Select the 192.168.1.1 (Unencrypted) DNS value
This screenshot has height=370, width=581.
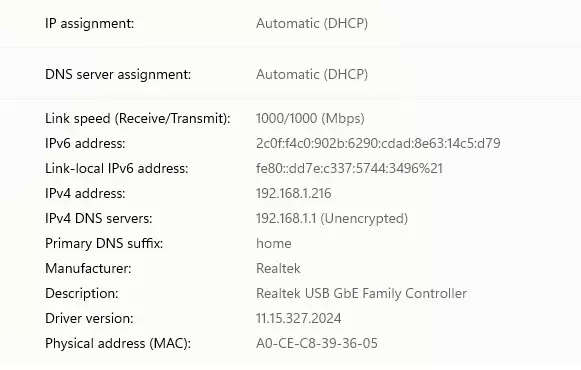(332, 219)
